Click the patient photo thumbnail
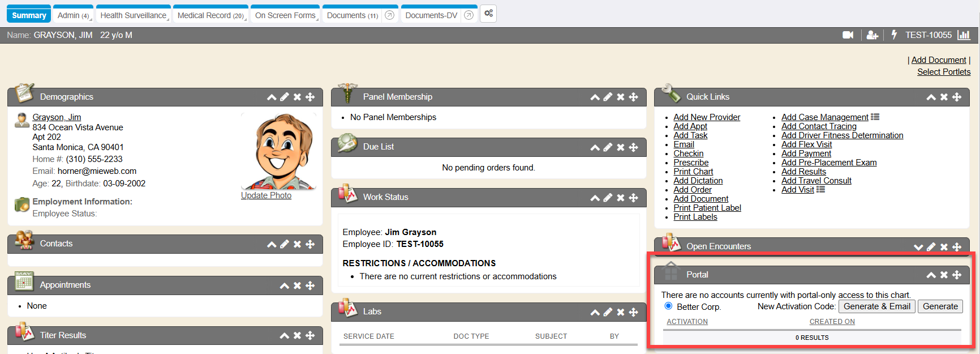Image resolution: width=980 pixels, height=354 pixels. tap(278, 151)
